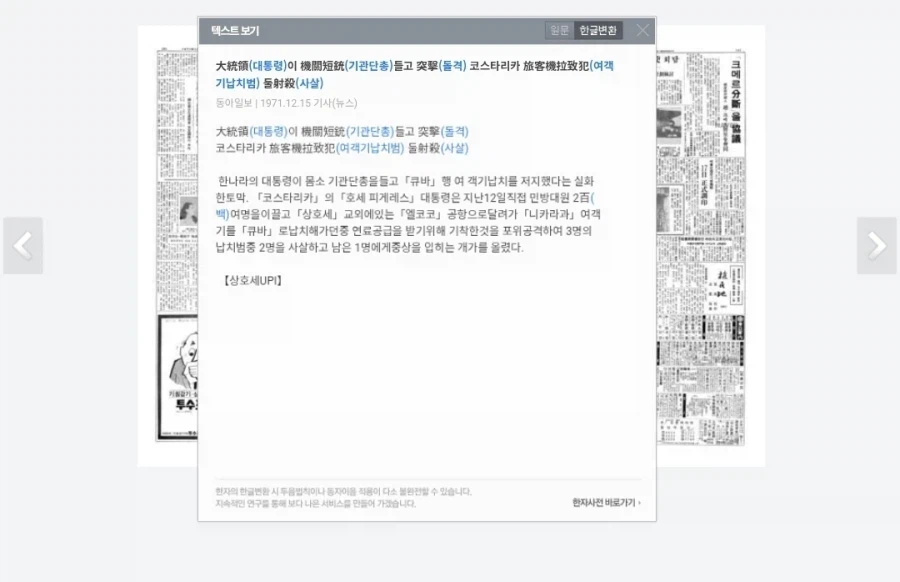Go to next page with right arrow
Screen dimensions: 900x582
point(876,246)
